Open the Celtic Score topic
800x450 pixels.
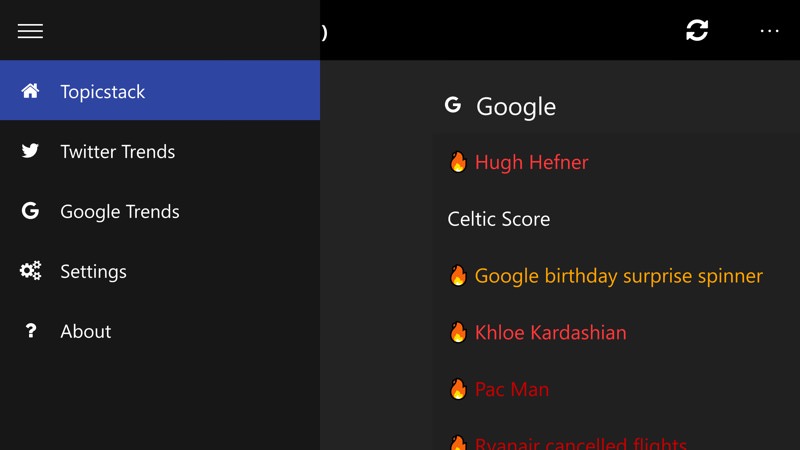(498, 219)
